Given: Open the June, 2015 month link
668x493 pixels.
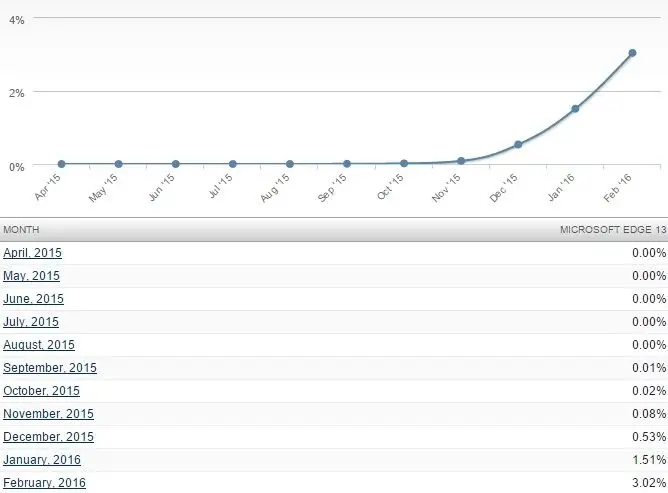Looking at the screenshot, I should [33, 299].
